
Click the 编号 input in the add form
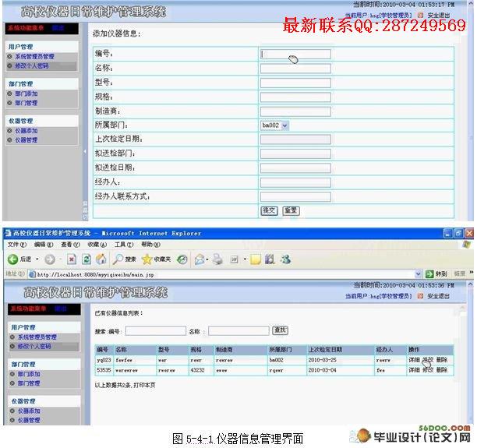point(295,54)
